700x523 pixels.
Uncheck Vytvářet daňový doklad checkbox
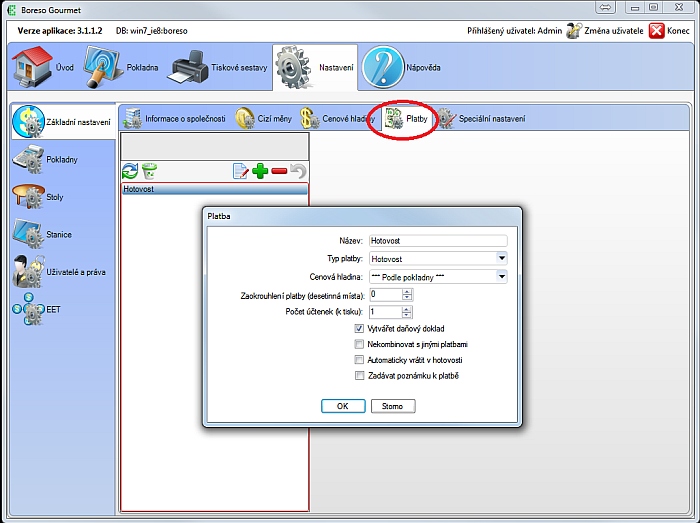click(x=359, y=328)
